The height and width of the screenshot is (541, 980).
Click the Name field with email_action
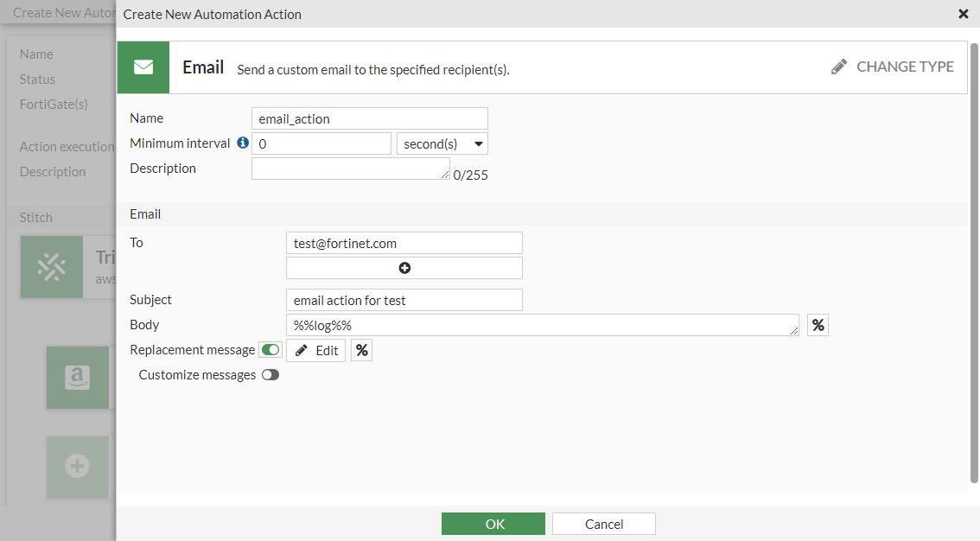(x=370, y=118)
